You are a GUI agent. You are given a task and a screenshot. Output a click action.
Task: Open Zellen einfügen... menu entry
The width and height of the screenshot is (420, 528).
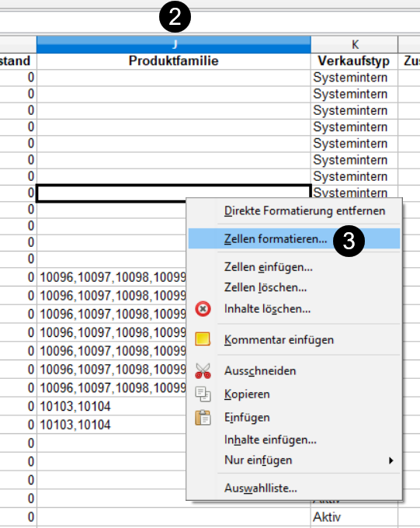click(x=269, y=267)
